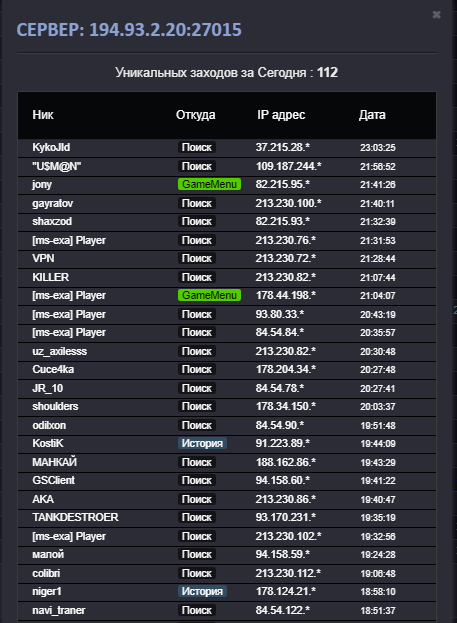Click the Поиск badge for navi_traner
Viewport: 457px width, 623px height.
tap(197, 610)
